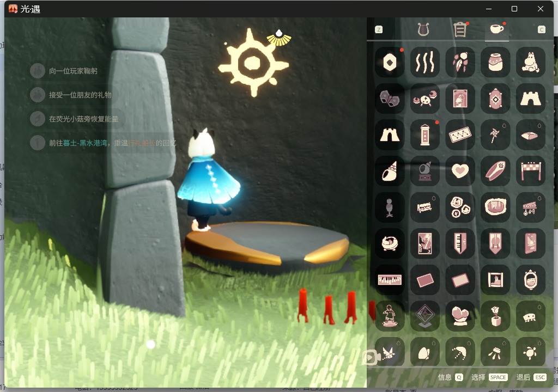Select the heart cushion prop
This screenshot has width=558, height=392.
pyautogui.click(x=460, y=171)
